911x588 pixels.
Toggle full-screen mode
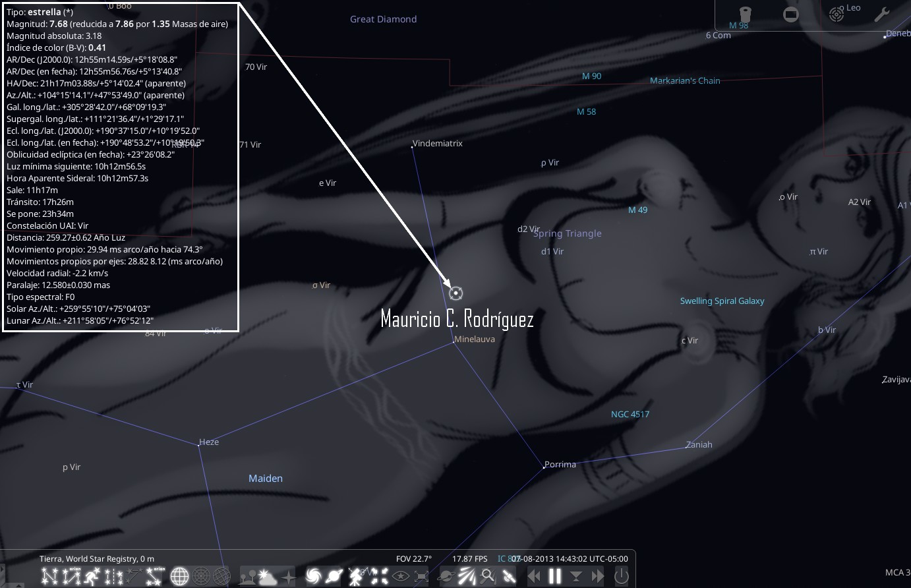click(x=421, y=577)
